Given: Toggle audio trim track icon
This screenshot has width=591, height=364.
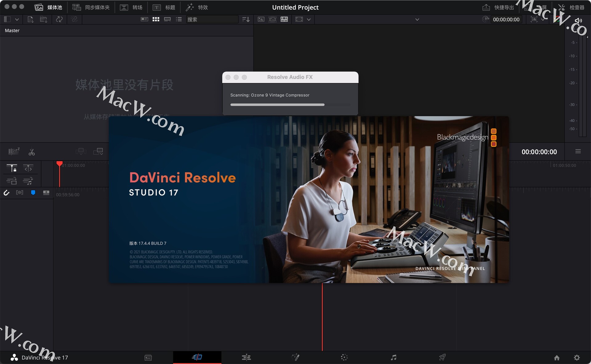Looking at the screenshot, I should point(28,181).
